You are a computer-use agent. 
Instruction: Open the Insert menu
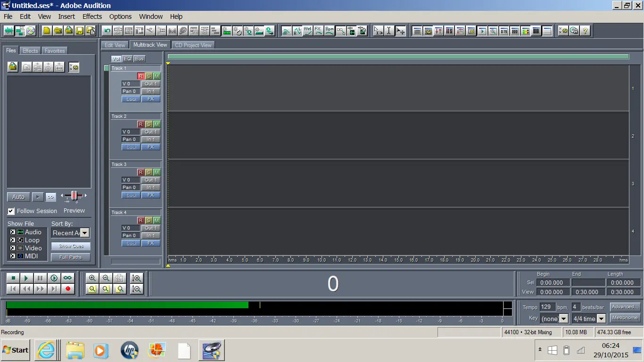pyautogui.click(x=66, y=16)
